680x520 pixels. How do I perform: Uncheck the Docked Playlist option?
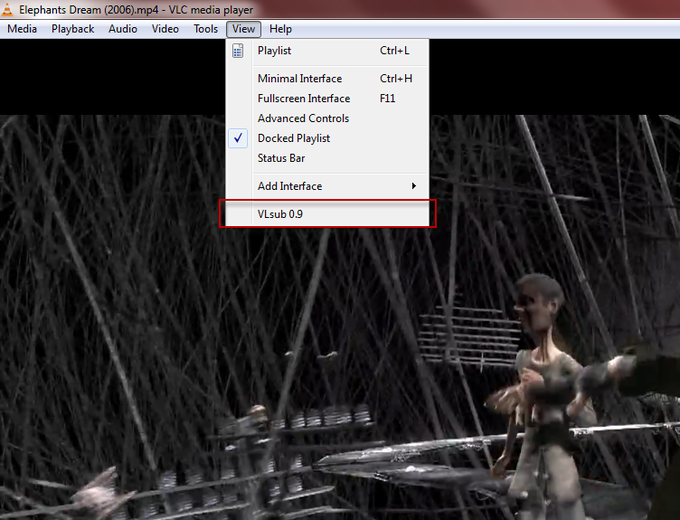click(x=327, y=138)
